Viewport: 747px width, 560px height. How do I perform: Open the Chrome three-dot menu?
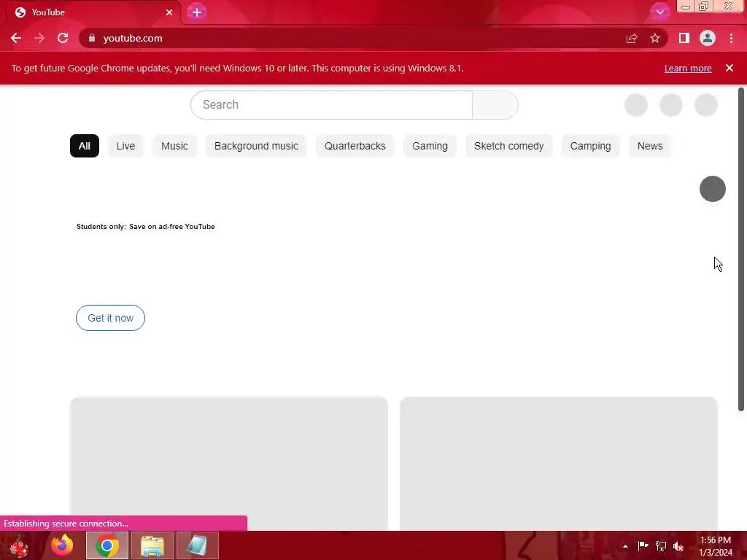click(731, 38)
